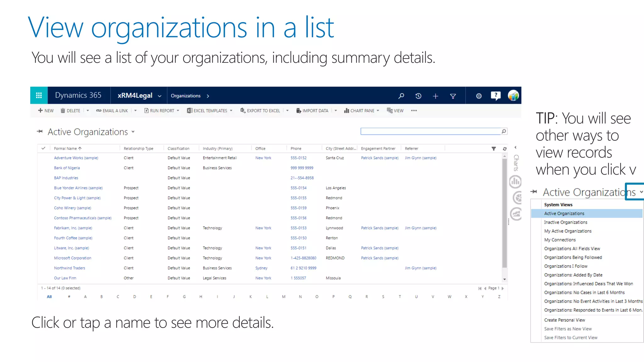Click Jim Glynn referrer in Northwind row

(x=420, y=268)
